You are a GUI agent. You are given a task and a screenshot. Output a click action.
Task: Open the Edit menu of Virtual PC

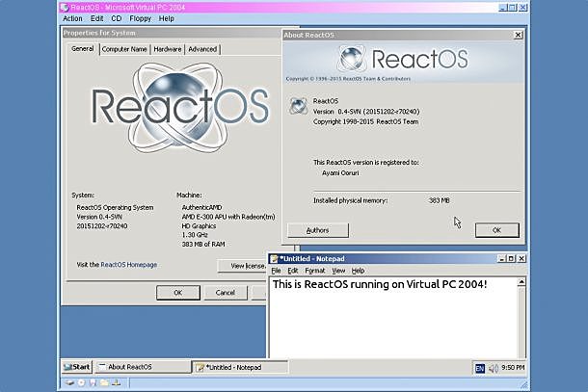[96, 18]
